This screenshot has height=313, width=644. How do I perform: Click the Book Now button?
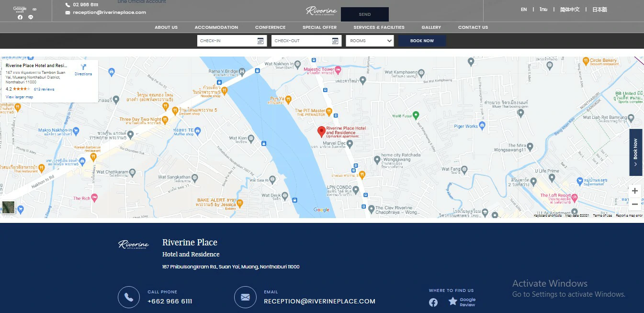coord(422,41)
